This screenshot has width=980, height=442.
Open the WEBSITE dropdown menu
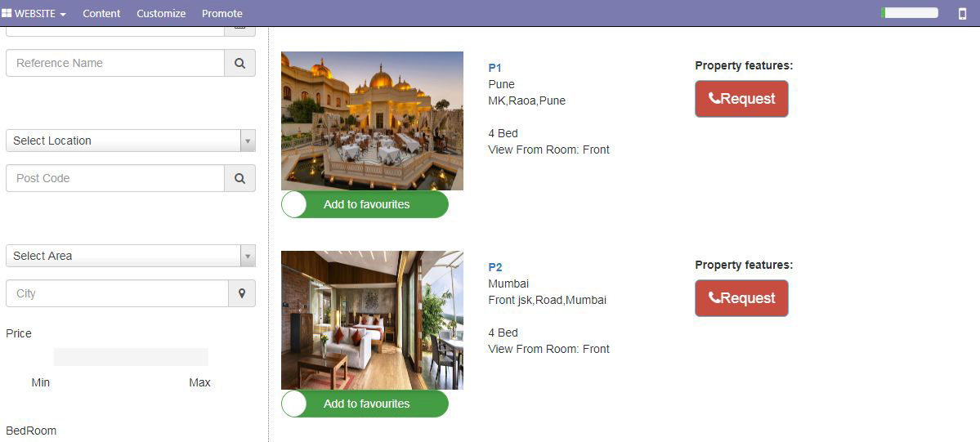34,13
